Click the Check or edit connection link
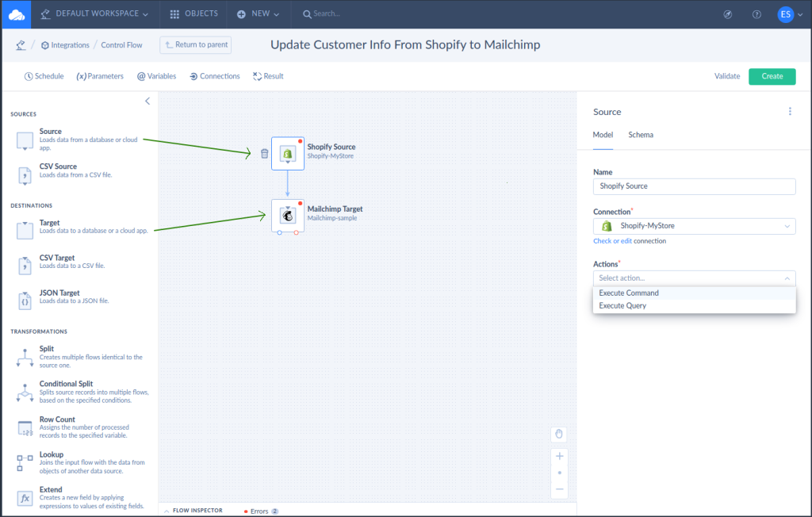812x517 pixels. click(x=613, y=241)
